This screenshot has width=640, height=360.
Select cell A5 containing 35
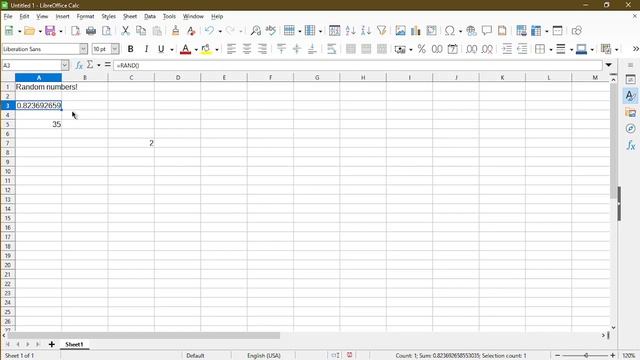pos(38,124)
